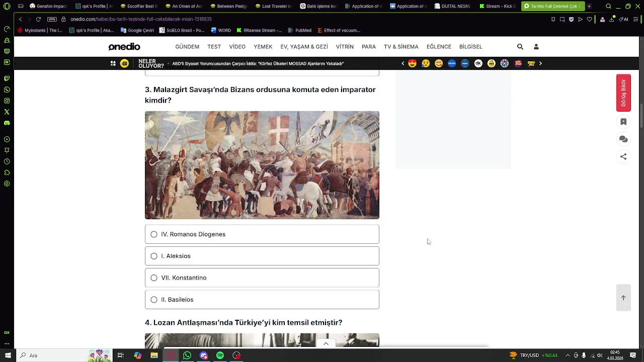Select answer IV. Romanos Diogenes
Viewport: 644px width, 362px height.
(x=262, y=234)
